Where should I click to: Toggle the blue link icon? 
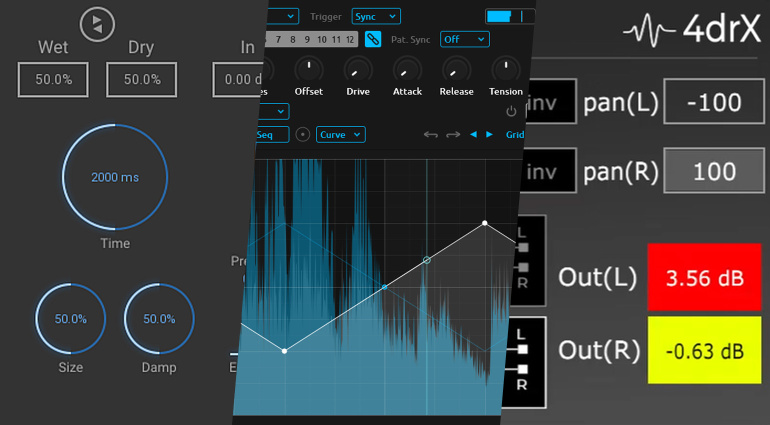pyautogui.click(x=373, y=39)
